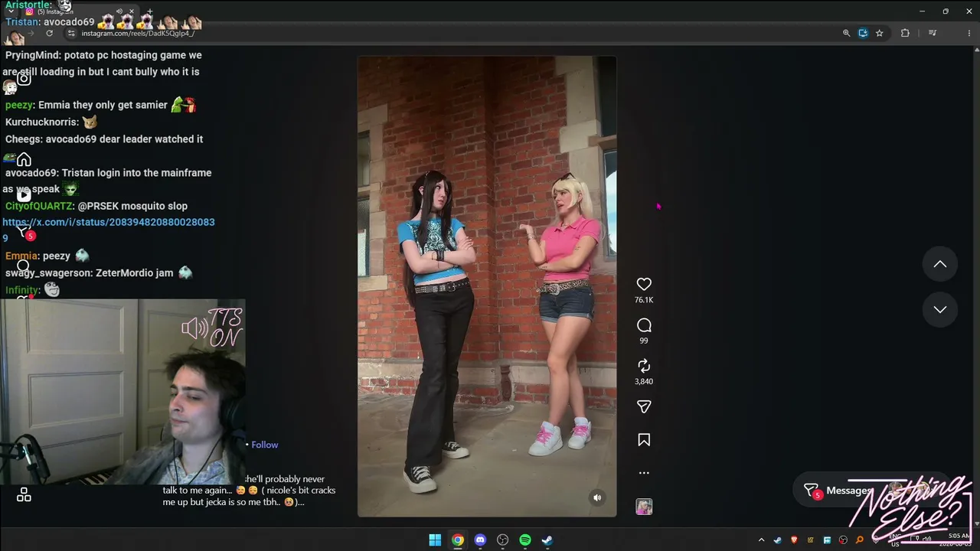
Task: Open Spotify from the taskbar
Action: [x=525, y=540]
